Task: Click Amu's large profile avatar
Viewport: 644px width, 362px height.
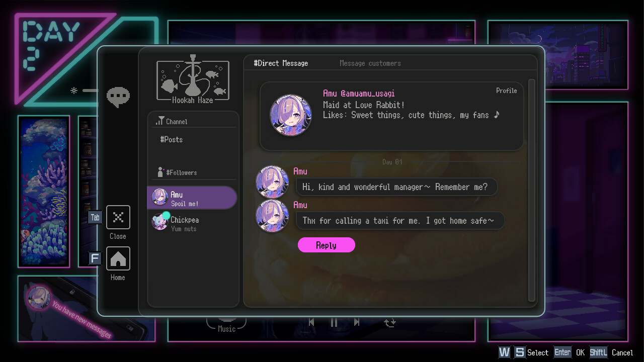Action: click(x=291, y=115)
